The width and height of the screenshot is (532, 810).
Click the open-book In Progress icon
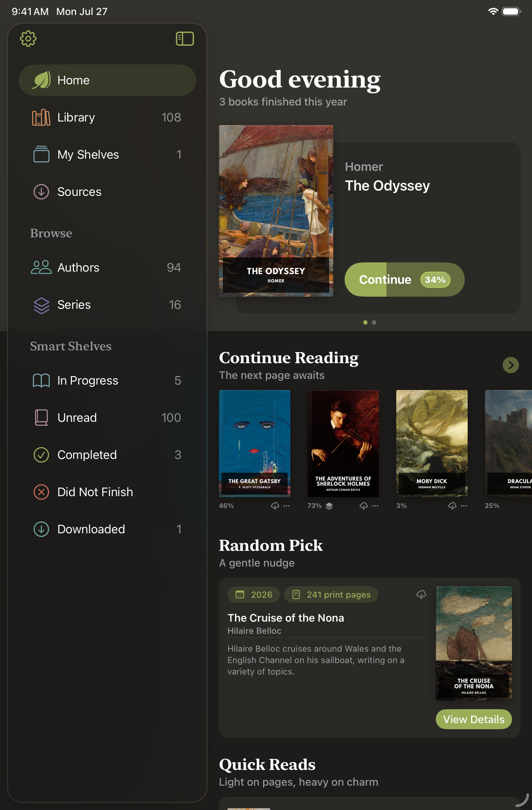pyautogui.click(x=41, y=380)
